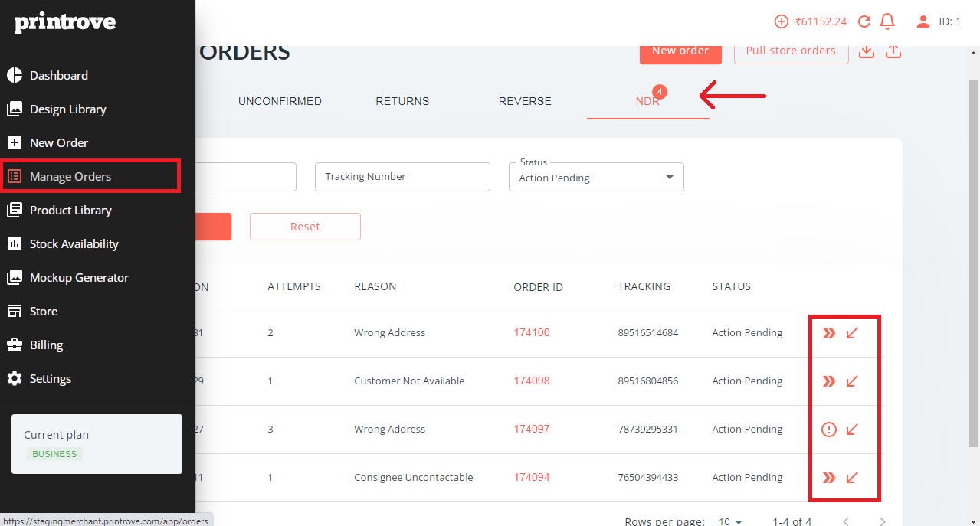Click the Customer Not Available reason
Viewport: 980px width, 526px height.
tap(409, 381)
